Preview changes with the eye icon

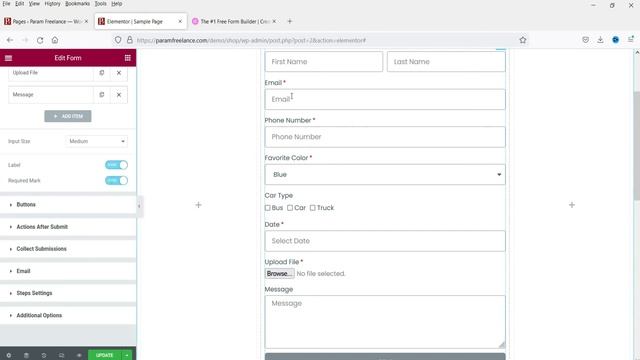[x=79, y=355]
